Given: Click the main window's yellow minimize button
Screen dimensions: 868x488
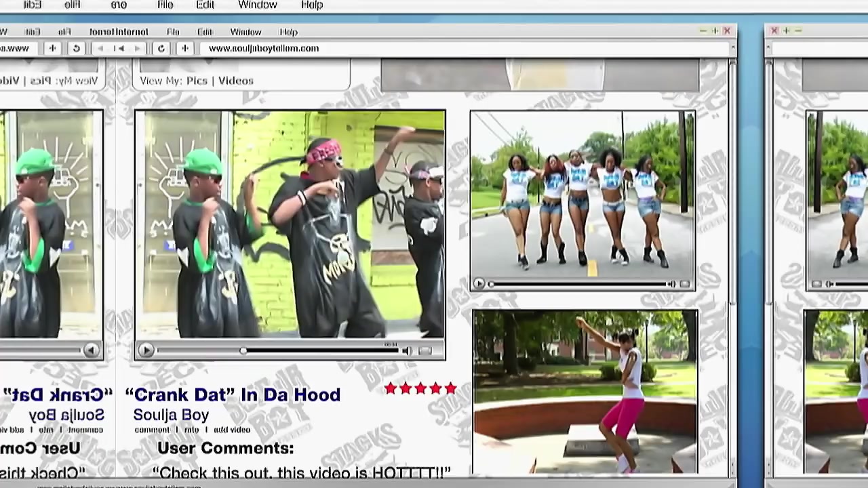Looking at the screenshot, I should coord(703,30).
